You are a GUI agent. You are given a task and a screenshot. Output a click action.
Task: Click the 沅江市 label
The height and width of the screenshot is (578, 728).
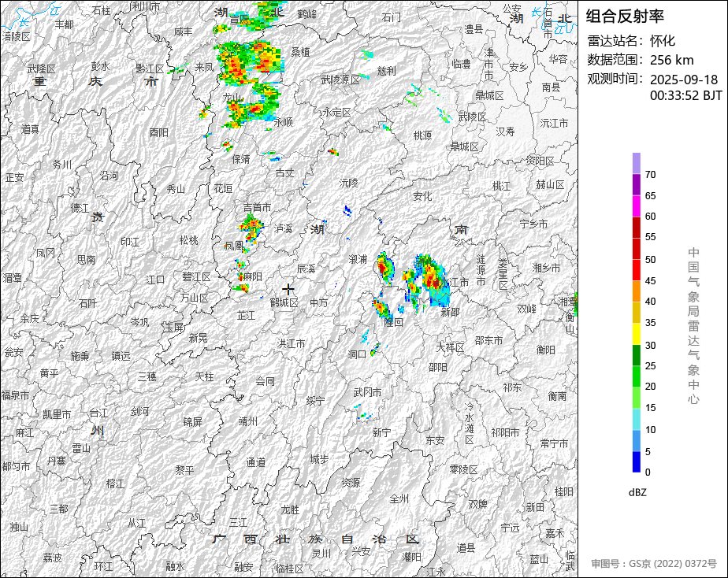554,124
